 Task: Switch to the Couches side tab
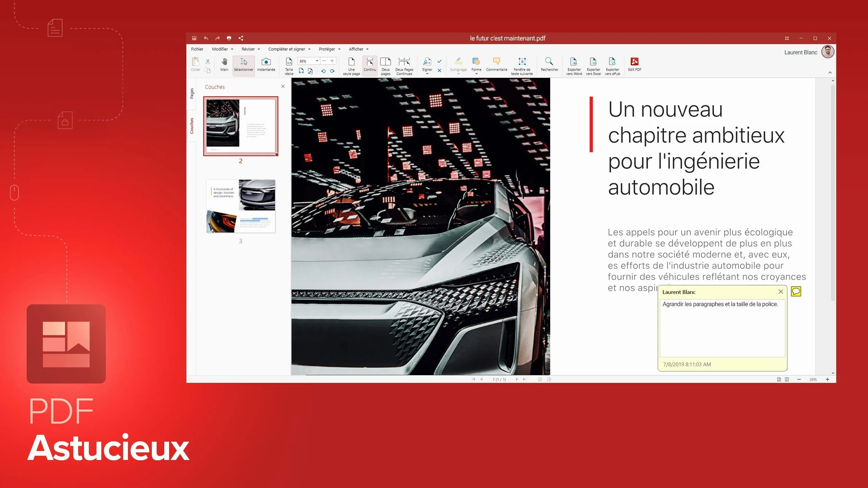pyautogui.click(x=192, y=126)
